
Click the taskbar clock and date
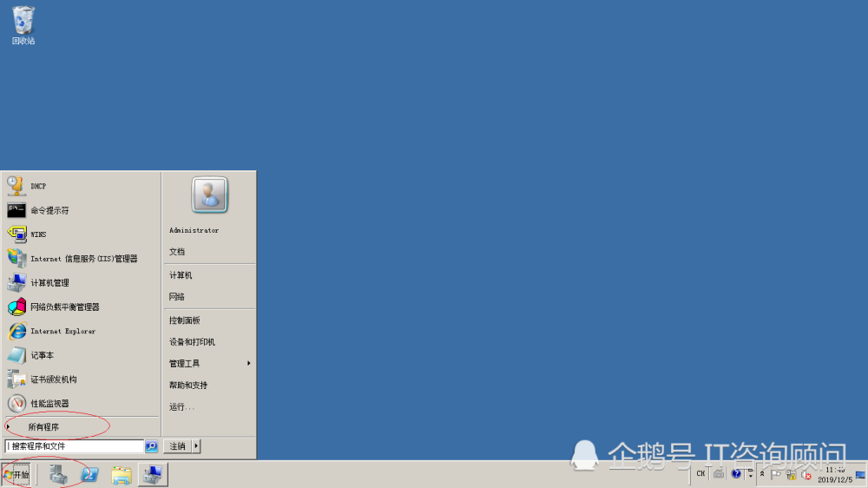tap(835, 475)
